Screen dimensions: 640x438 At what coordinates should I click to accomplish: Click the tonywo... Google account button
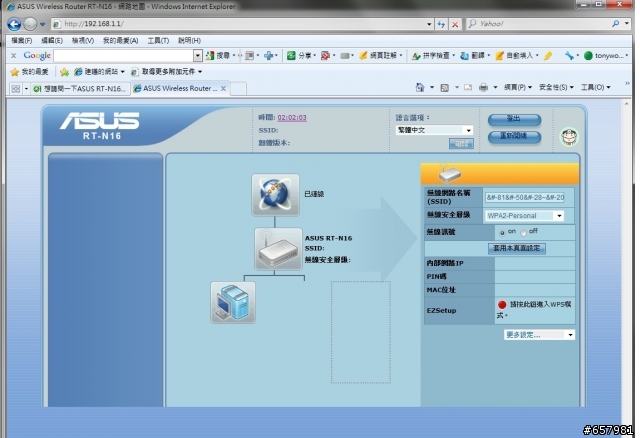click(606, 56)
